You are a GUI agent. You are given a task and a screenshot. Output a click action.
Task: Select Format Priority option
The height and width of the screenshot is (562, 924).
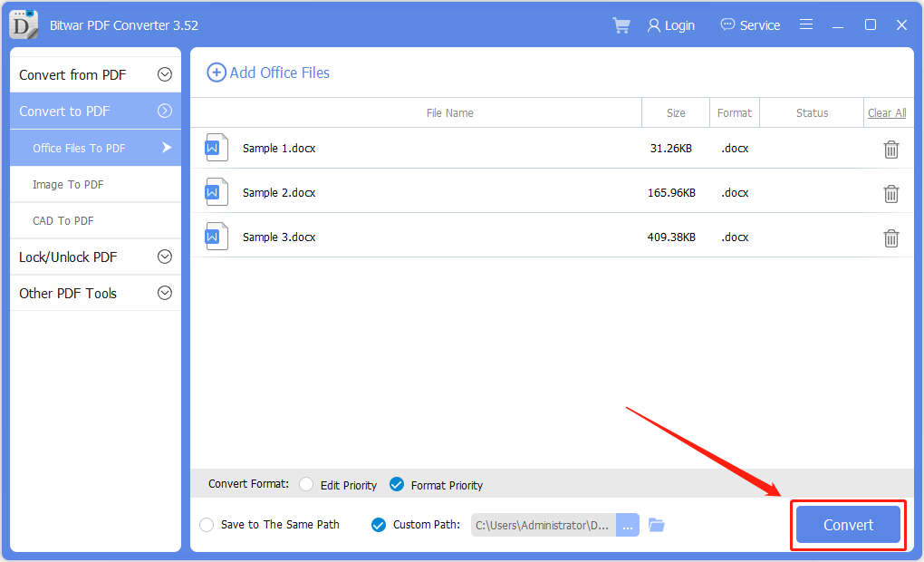click(x=397, y=485)
